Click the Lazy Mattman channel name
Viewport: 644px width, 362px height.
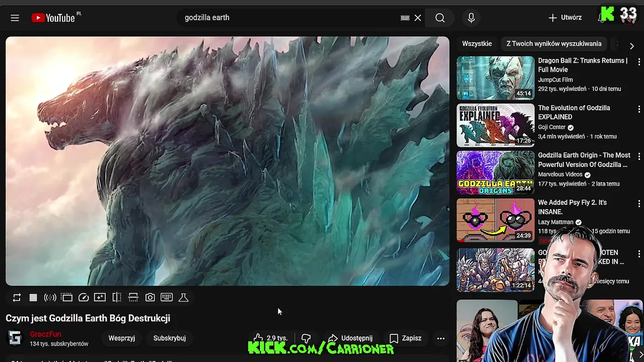pos(556,222)
